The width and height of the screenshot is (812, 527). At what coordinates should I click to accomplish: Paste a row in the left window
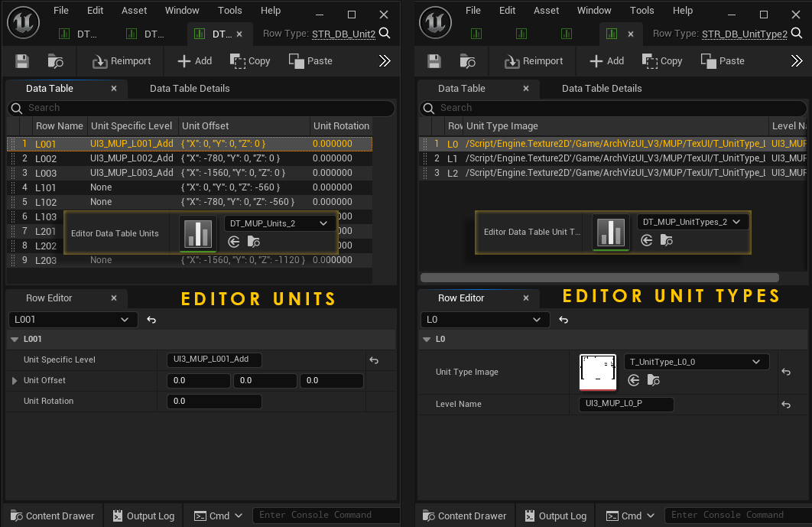tap(310, 61)
